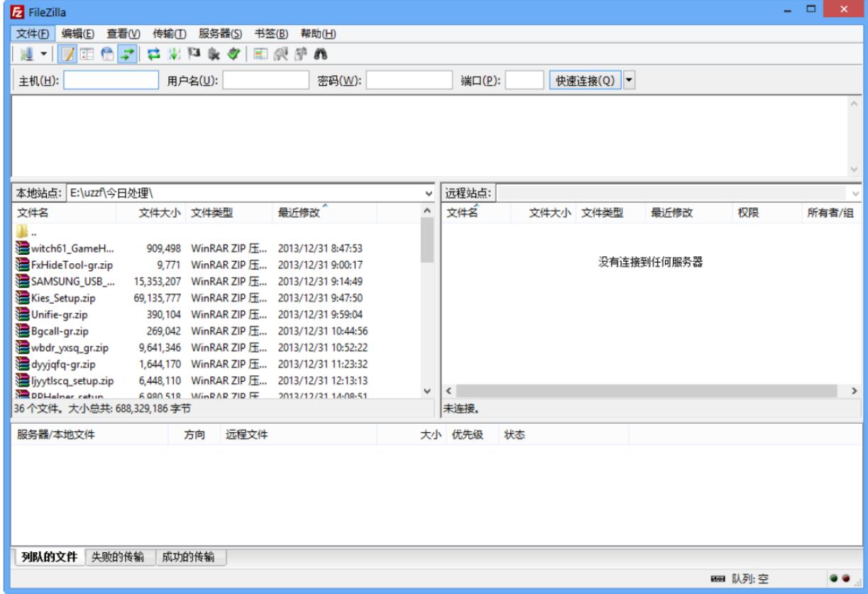Open the 传输(T) menu
Viewport: 868px width, 594px height.
(x=170, y=33)
